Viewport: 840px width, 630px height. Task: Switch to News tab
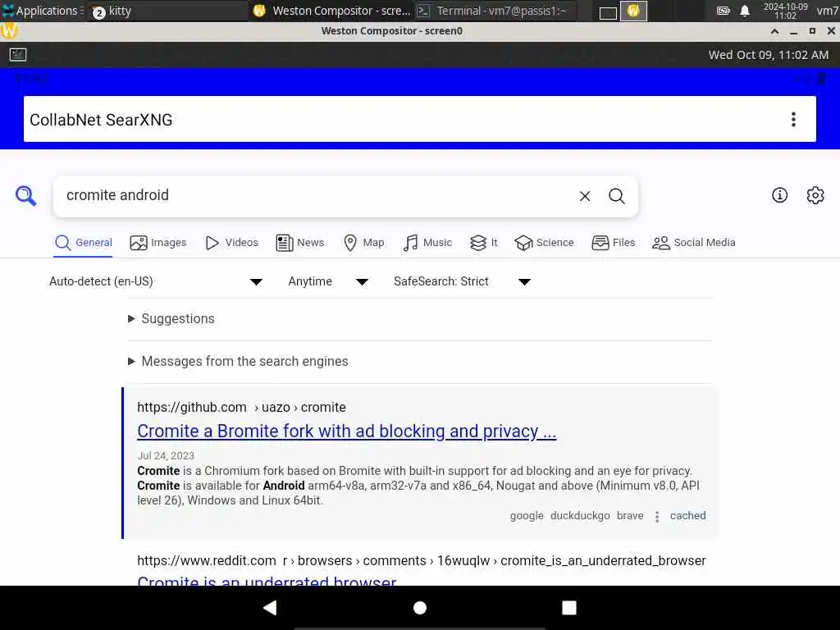coord(300,243)
